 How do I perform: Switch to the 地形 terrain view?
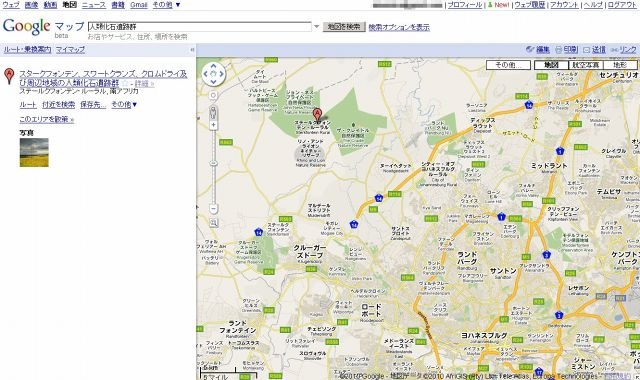[x=620, y=65]
